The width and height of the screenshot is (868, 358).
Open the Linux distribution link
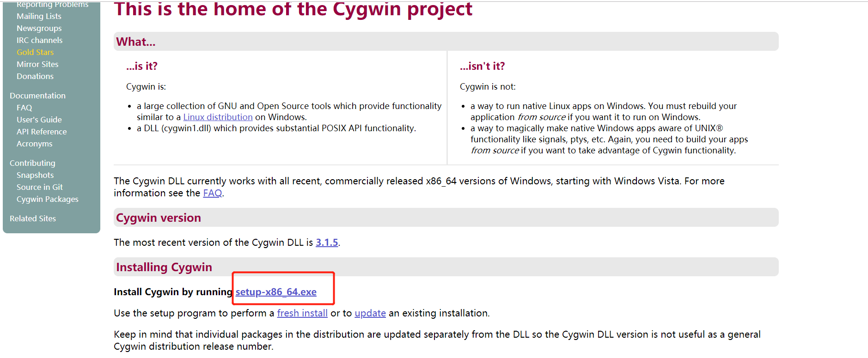point(218,117)
